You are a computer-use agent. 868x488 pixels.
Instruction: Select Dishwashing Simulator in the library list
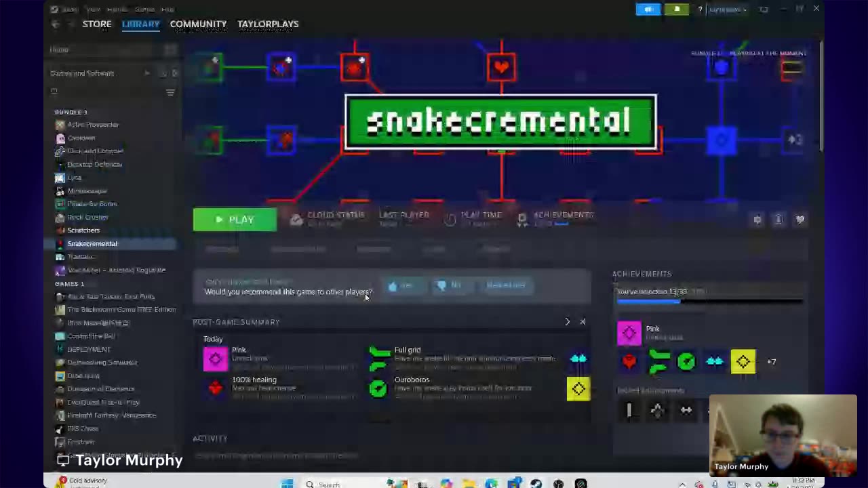(102, 363)
